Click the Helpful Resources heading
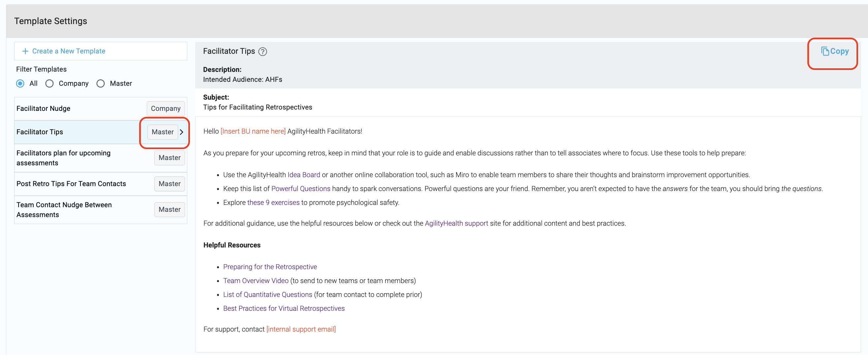868x355 pixels. (232, 245)
